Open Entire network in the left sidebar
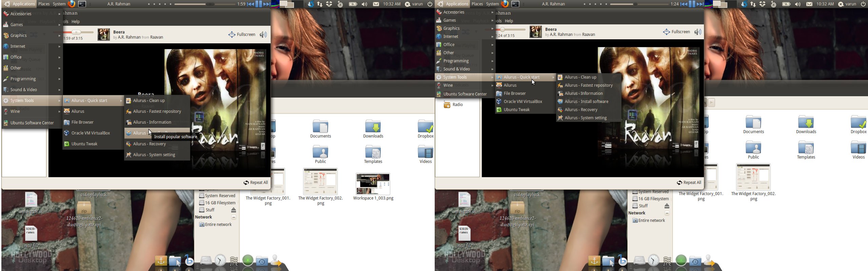868x271 pixels. coord(215,225)
